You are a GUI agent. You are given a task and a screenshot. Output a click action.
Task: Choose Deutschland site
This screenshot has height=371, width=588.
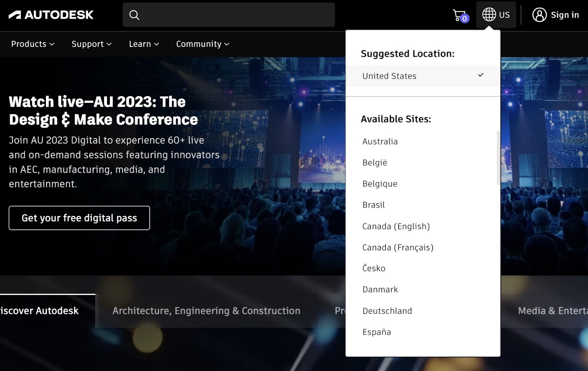(x=387, y=311)
